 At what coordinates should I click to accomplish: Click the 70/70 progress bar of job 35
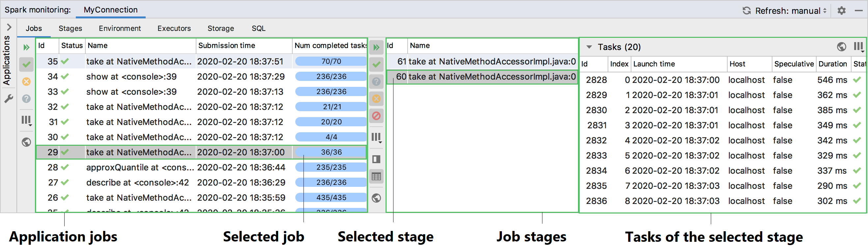click(331, 61)
